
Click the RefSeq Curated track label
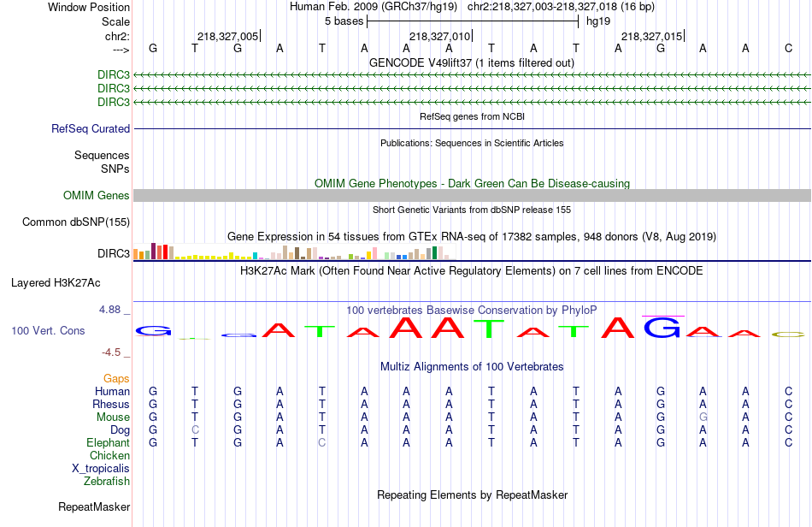(91, 128)
